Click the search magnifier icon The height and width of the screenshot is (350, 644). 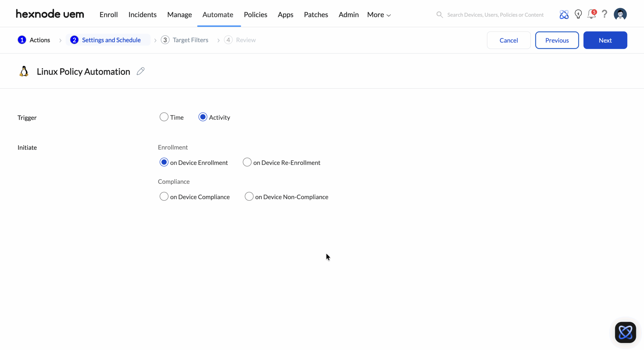(x=439, y=15)
